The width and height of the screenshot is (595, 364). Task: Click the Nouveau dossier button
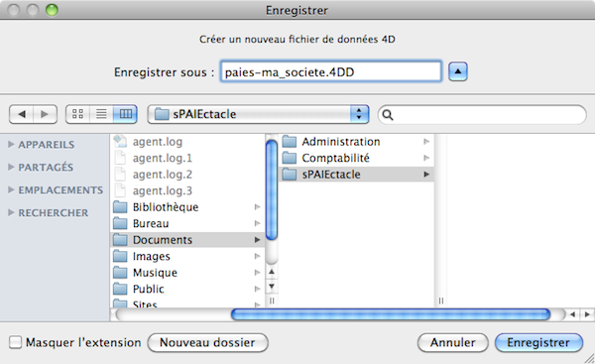point(207,342)
